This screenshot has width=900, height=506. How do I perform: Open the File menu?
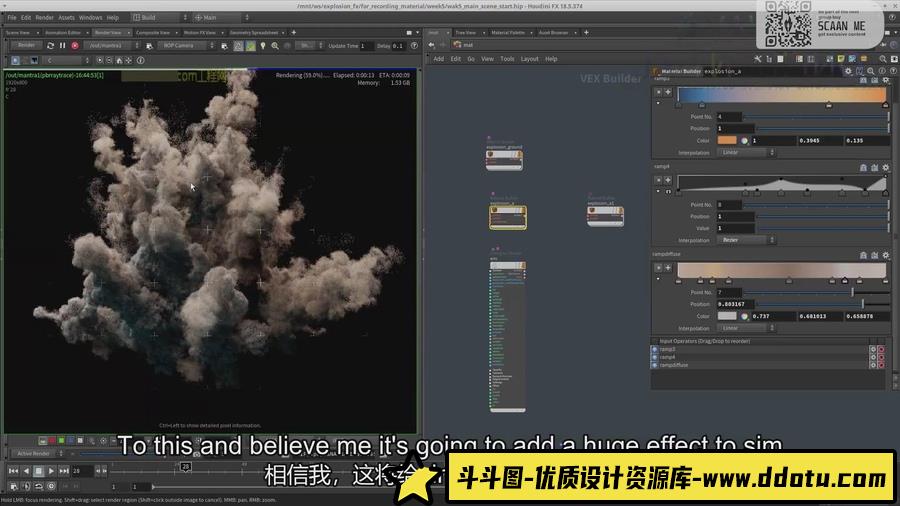point(11,18)
